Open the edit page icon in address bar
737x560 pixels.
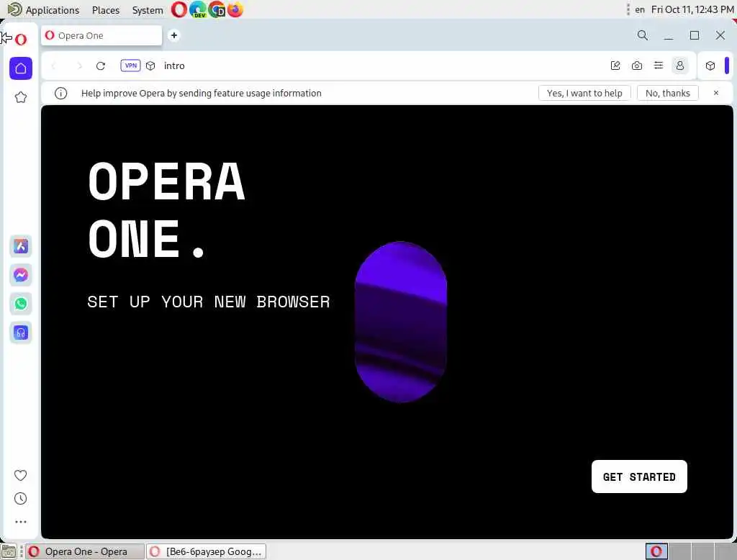click(x=615, y=66)
